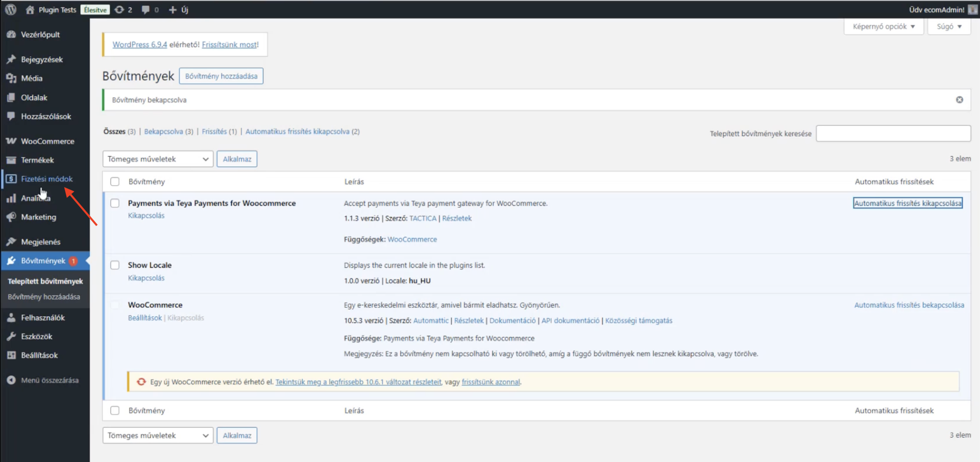Open Telepített bővítmények submenu item

(x=45, y=281)
